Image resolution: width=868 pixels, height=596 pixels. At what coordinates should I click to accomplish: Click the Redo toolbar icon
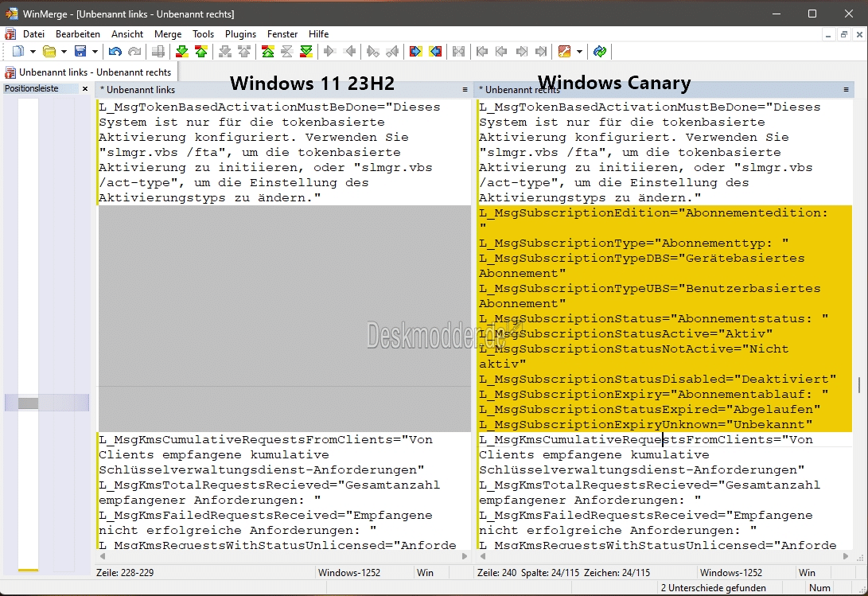134,52
